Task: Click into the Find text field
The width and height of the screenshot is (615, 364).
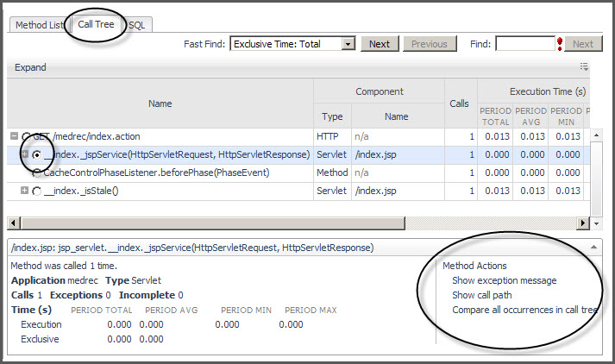Action: tap(524, 44)
